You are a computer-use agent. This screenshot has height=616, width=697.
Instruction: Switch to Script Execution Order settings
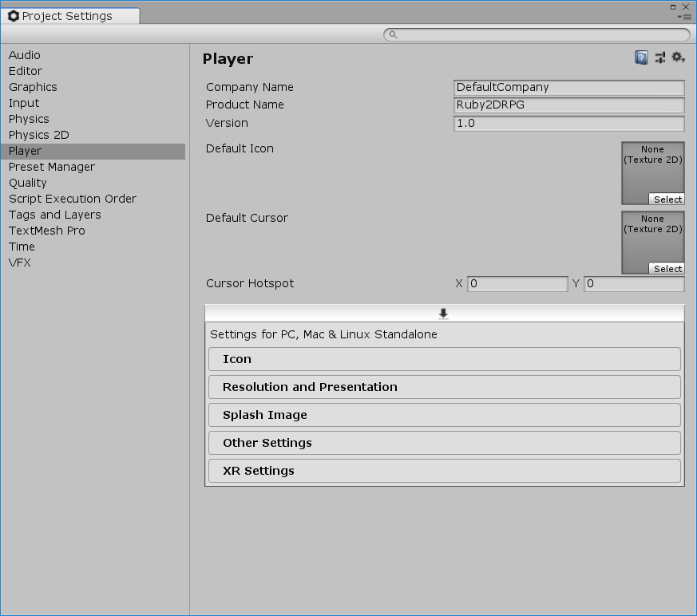click(73, 199)
